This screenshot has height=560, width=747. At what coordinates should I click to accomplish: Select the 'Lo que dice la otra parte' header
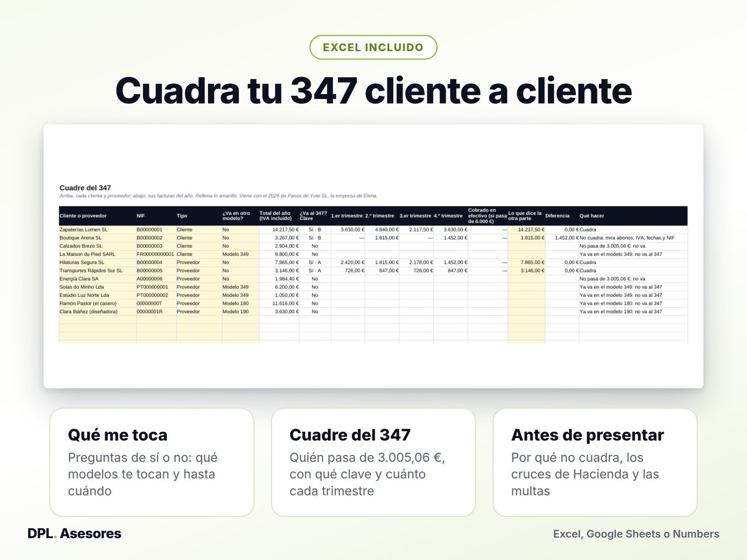pos(526,216)
